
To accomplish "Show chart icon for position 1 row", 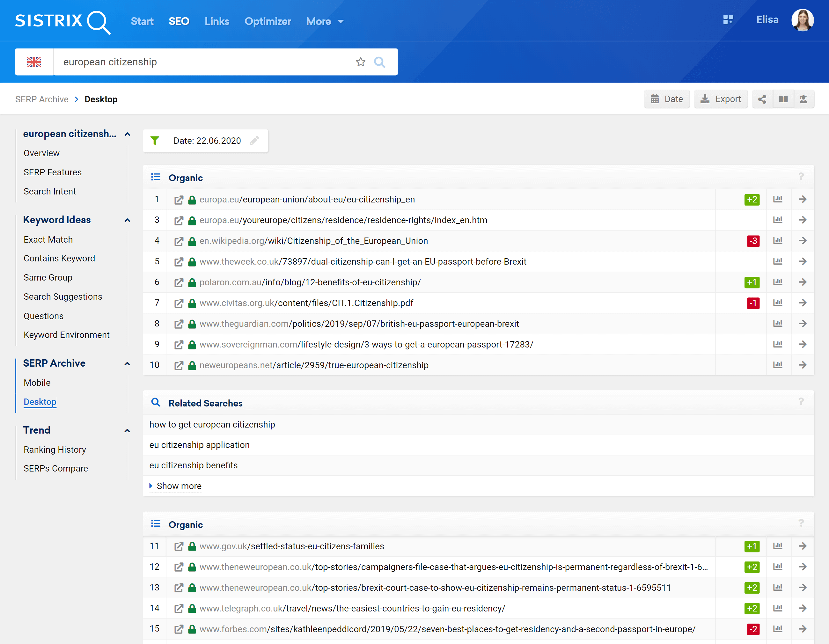I will pyautogui.click(x=778, y=199).
